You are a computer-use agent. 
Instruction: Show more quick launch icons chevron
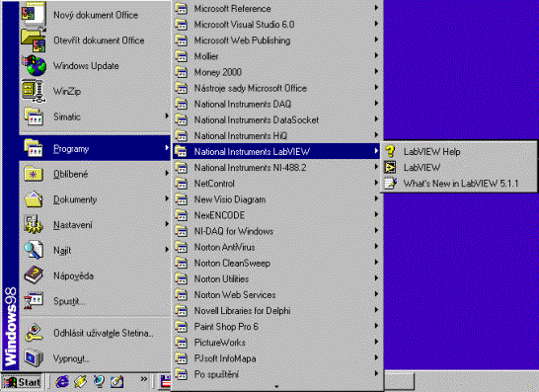[144, 379]
